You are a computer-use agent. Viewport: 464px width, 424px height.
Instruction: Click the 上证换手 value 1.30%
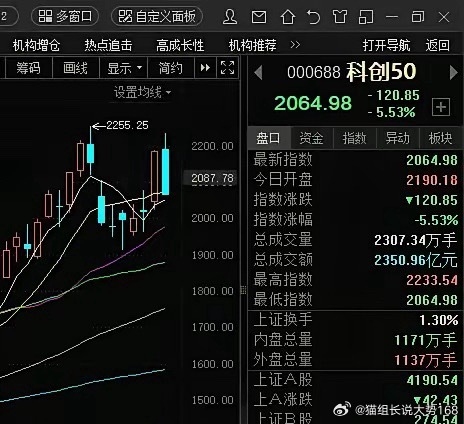[x=439, y=320]
